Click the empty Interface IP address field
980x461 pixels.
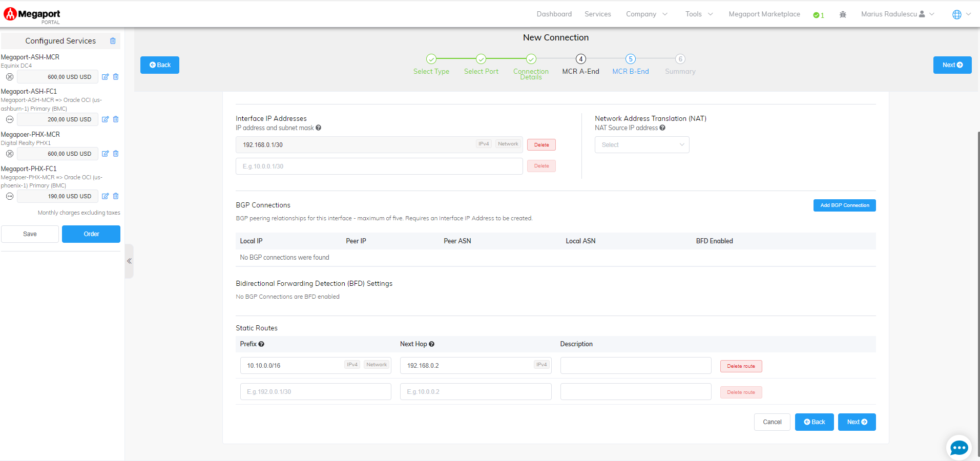pos(379,166)
